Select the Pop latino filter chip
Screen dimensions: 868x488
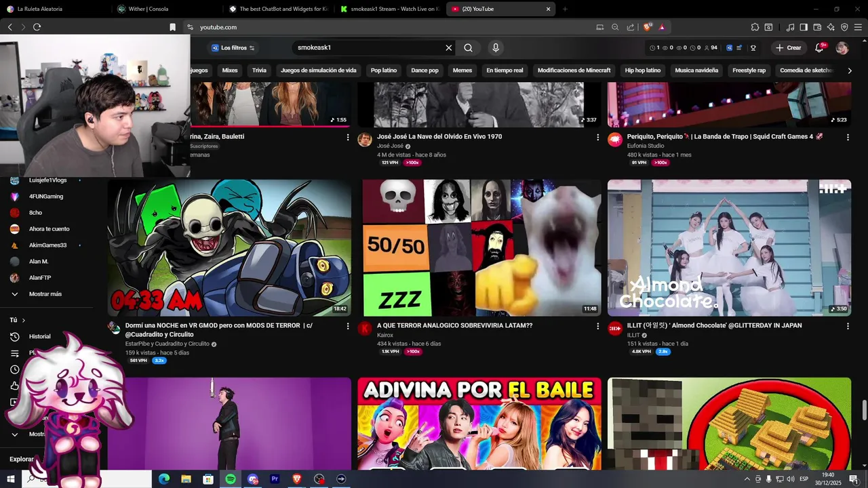coord(384,70)
